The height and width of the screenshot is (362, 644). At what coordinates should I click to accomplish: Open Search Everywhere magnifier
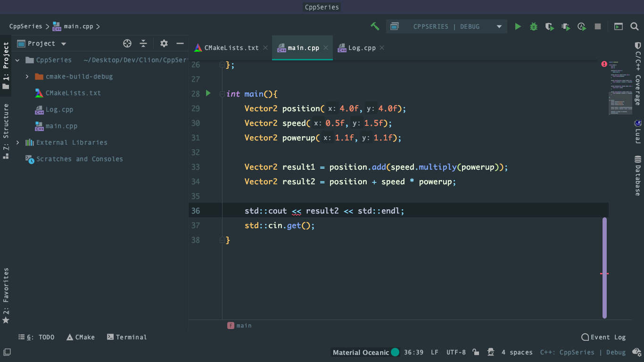coord(635,26)
